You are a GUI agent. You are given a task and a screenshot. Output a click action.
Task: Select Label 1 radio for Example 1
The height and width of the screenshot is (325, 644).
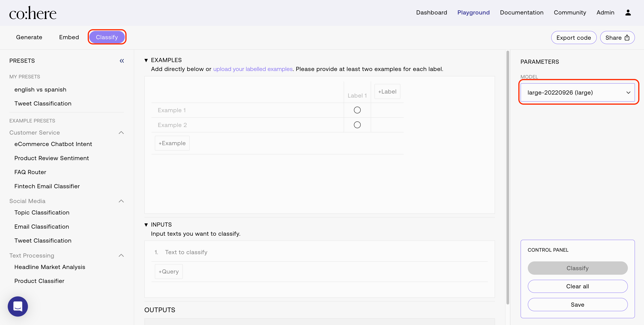[x=357, y=110]
